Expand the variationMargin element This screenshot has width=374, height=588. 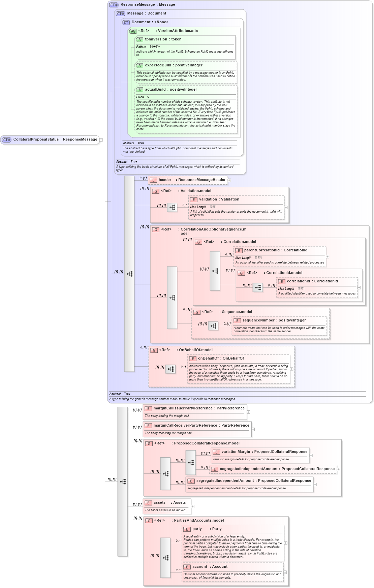tap(311, 456)
